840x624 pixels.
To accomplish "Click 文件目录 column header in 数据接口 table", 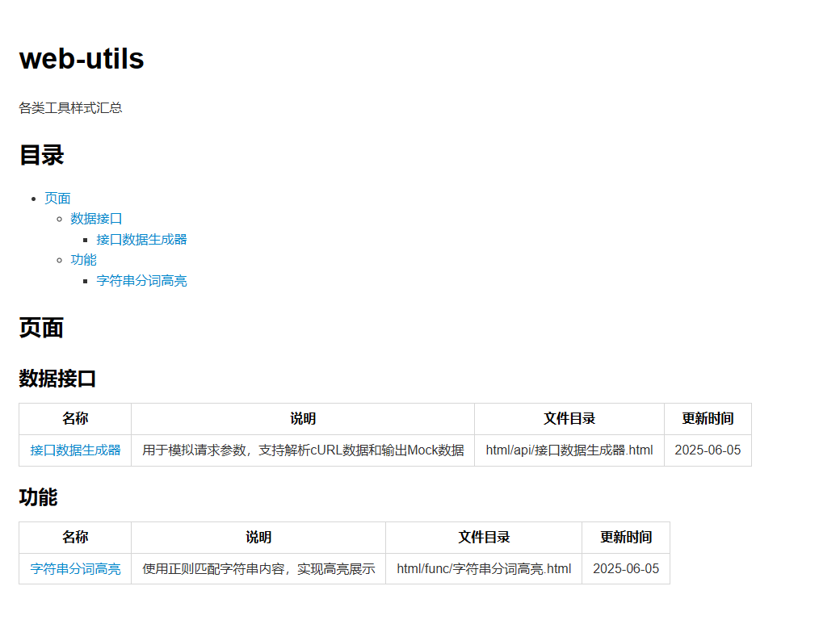I will click(x=569, y=418).
